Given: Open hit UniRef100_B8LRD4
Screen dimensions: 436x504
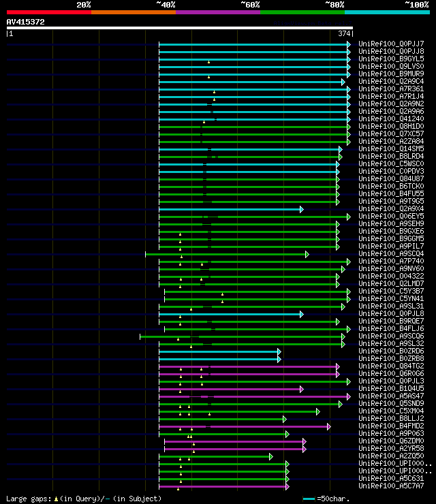Looking at the screenshot, I should [391, 156].
